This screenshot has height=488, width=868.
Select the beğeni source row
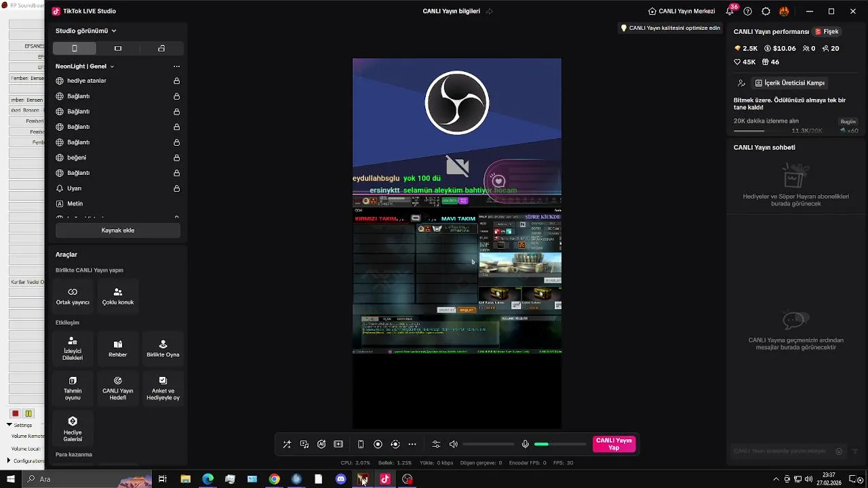pyautogui.click(x=117, y=158)
